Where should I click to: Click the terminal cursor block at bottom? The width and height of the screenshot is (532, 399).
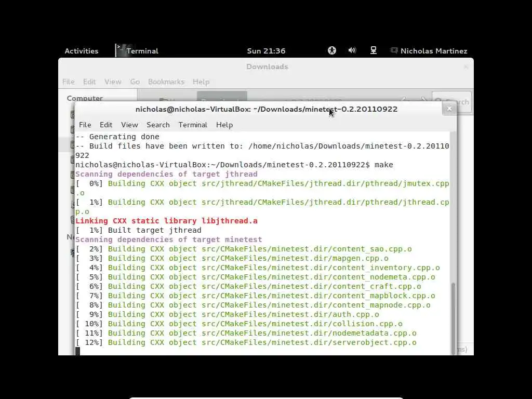coord(78,351)
